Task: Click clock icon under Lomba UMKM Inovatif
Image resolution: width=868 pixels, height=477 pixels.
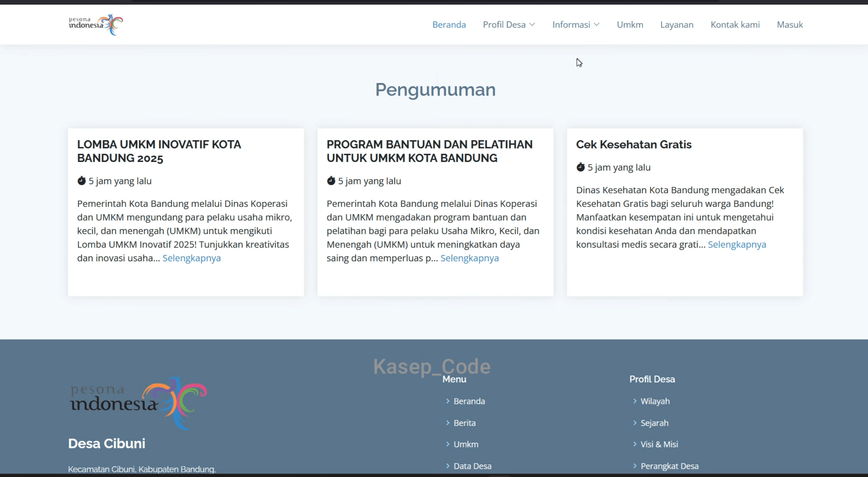Action: point(82,181)
